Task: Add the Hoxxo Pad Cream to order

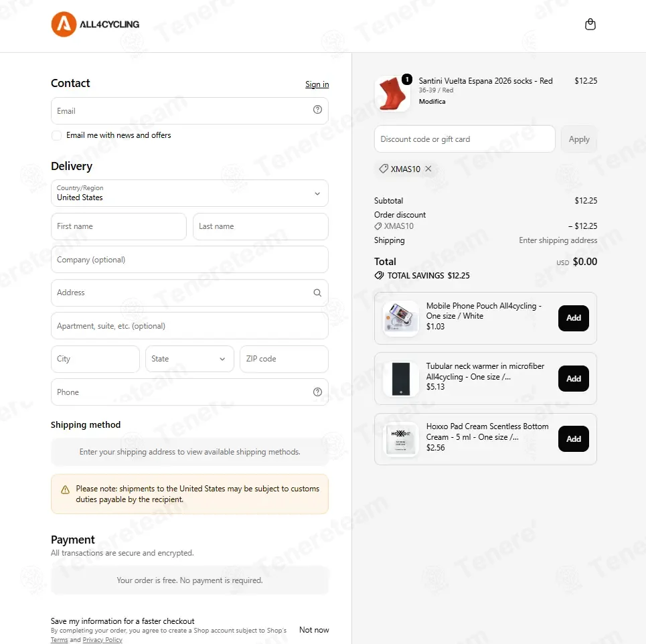Action: (574, 438)
